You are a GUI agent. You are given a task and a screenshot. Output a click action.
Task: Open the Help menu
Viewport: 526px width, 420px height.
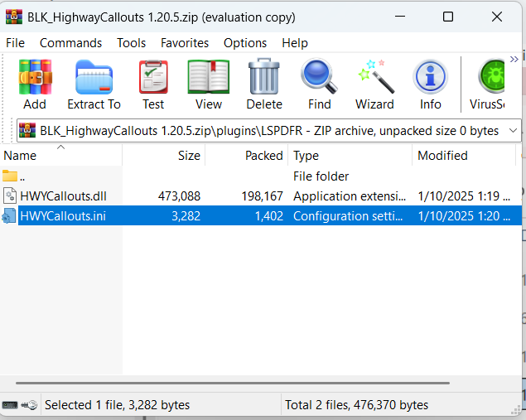pyautogui.click(x=295, y=43)
